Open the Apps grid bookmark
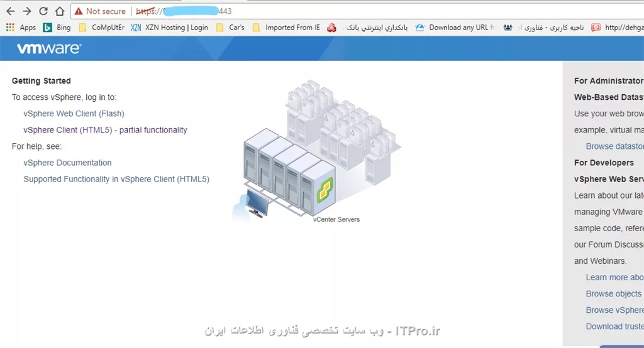Image resolution: width=644 pixels, height=348 pixels. (21, 28)
